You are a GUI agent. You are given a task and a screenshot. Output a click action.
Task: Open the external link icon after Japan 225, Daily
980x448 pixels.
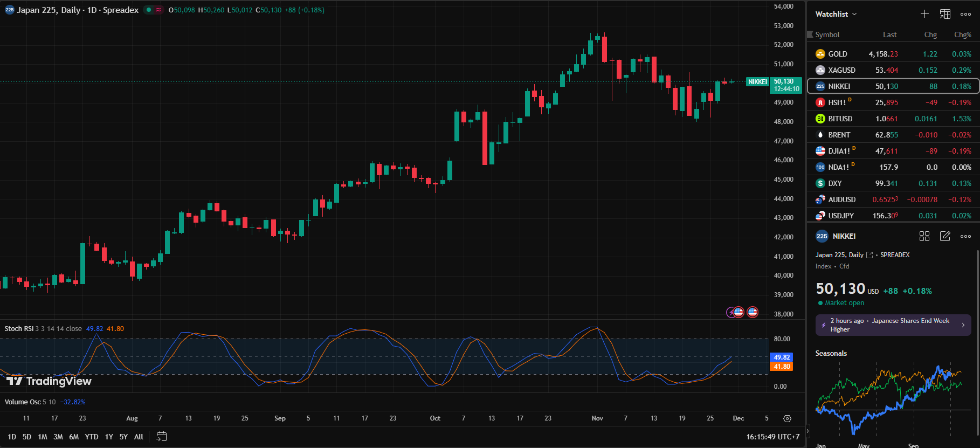point(869,255)
